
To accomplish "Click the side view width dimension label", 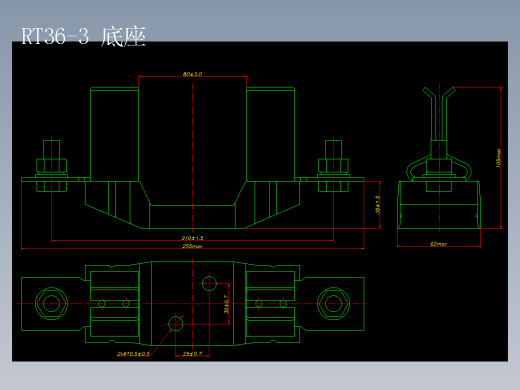I will click(438, 244).
